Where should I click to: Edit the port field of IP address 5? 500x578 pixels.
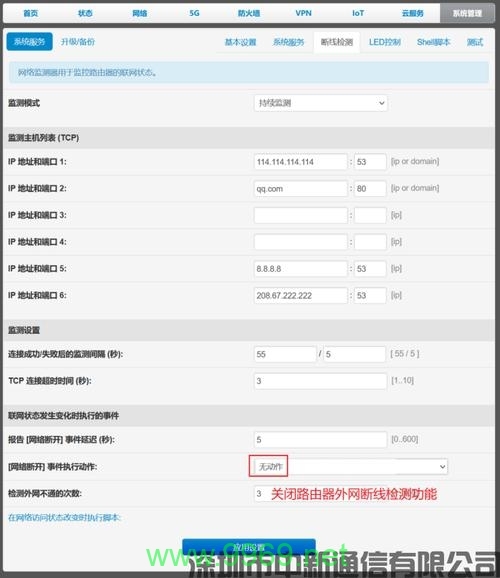coord(370,269)
